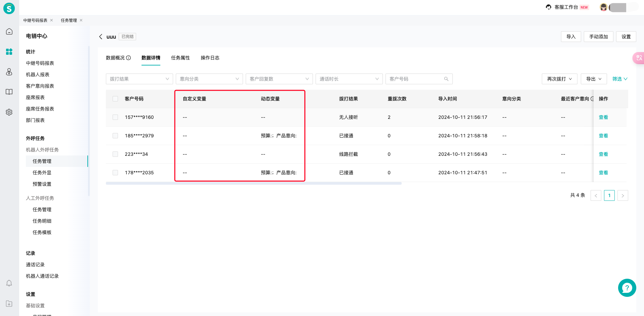The height and width of the screenshot is (316, 644).
Task: Expand the 导出 dropdown button
Action: point(594,79)
